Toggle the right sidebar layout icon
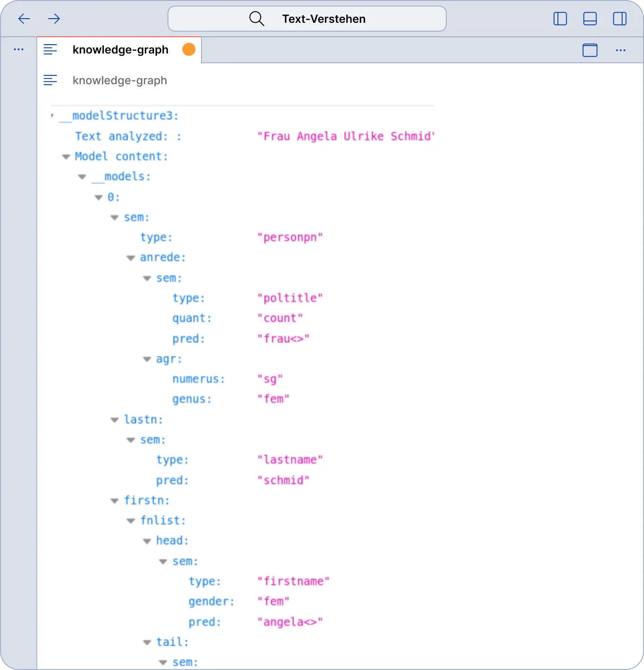 pyautogui.click(x=619, y=19)
